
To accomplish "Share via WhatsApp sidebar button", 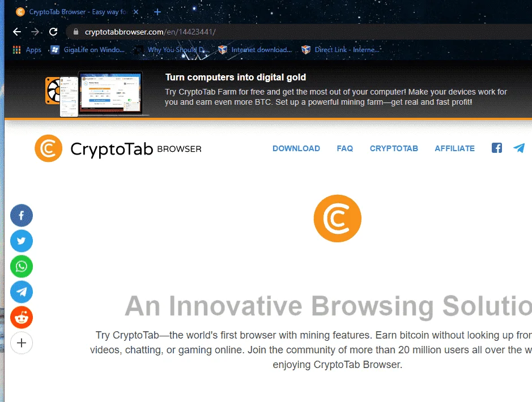I will pos(22,267).
